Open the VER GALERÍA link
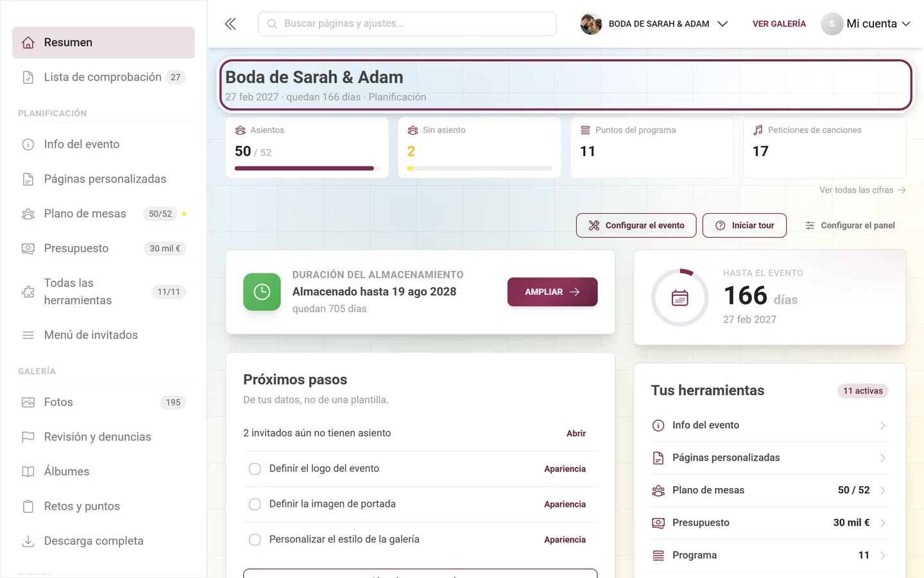 click(x=779, y=24)
